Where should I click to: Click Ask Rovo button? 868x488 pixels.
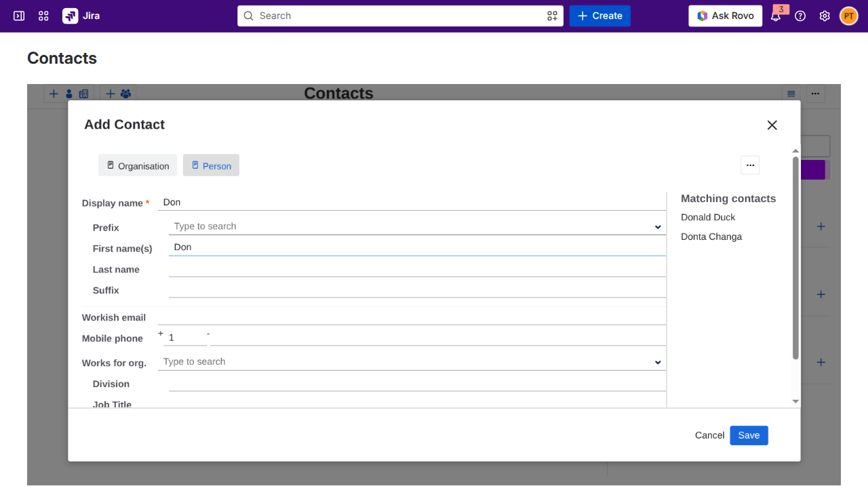(x=725, y=16)
